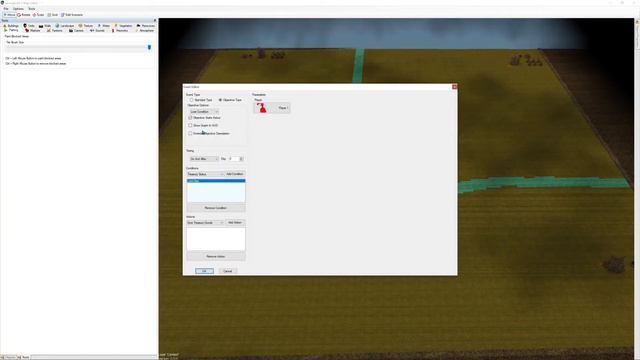Confirm the dialog with OK
This screenshot has height=360, width=640.
(204, 271)
